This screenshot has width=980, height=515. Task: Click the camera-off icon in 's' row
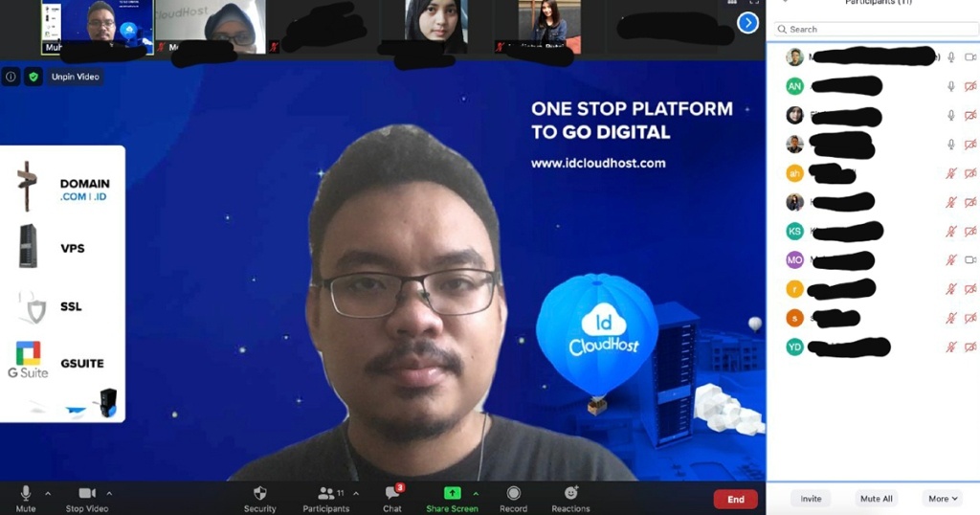point(970,318)
